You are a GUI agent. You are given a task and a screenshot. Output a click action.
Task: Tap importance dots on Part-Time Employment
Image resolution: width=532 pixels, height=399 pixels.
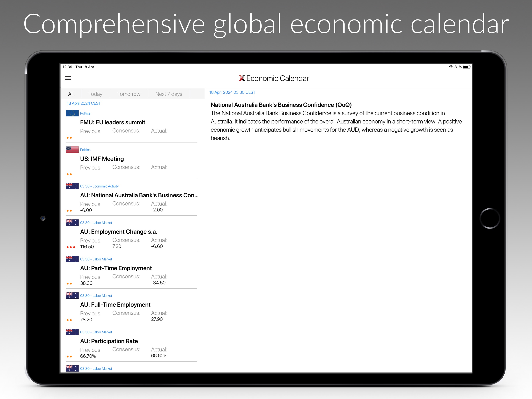tap(69, 284)
